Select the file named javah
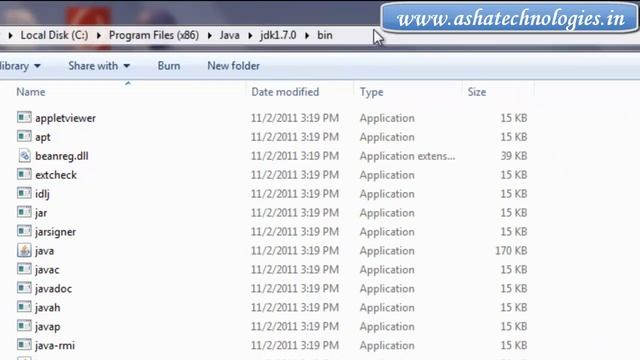Screen dimensions: 640x360 47,307
